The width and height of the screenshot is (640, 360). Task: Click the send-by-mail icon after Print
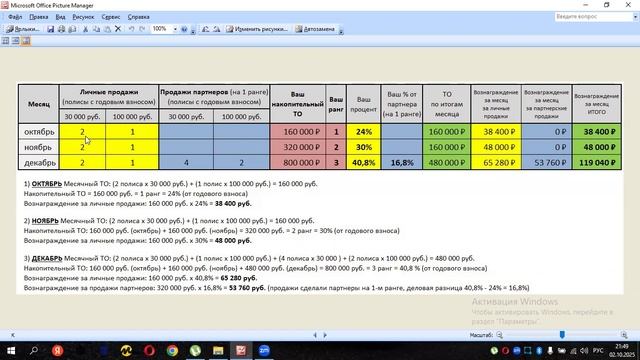point(72,29)
